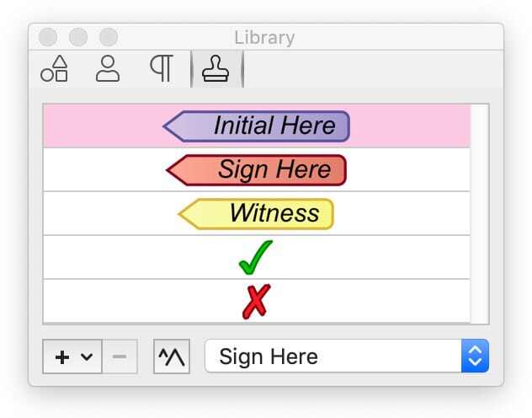Image resolution: width=532 pixels, height=418 pixels.
Task: Select the rubber stamp tab
Action: pos(216,69)
